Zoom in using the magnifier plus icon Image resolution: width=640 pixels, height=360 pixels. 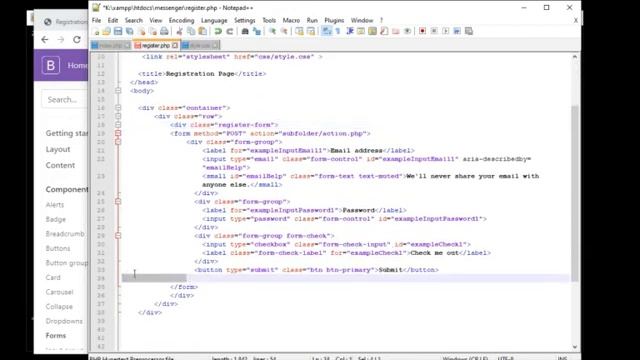(x=272, y=31)
